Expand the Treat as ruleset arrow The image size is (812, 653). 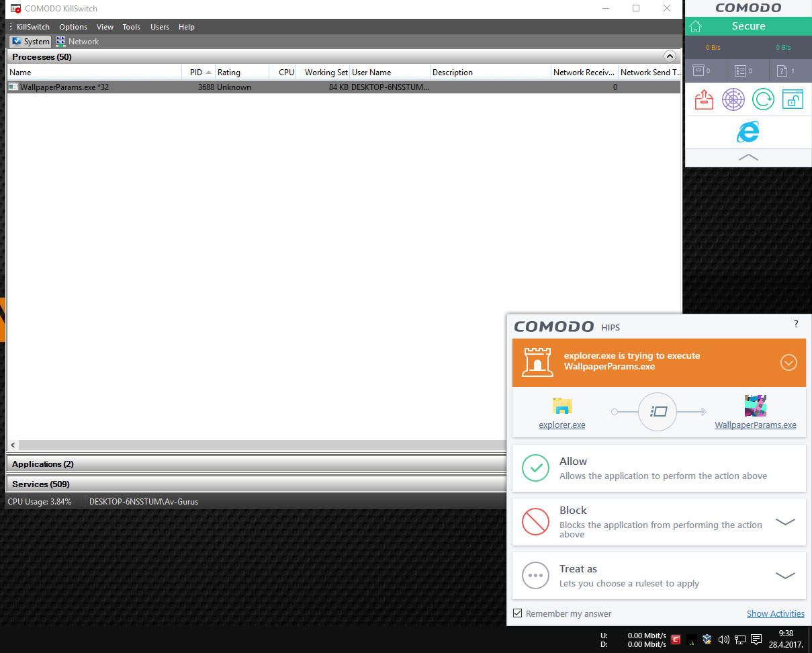point(785,576)
